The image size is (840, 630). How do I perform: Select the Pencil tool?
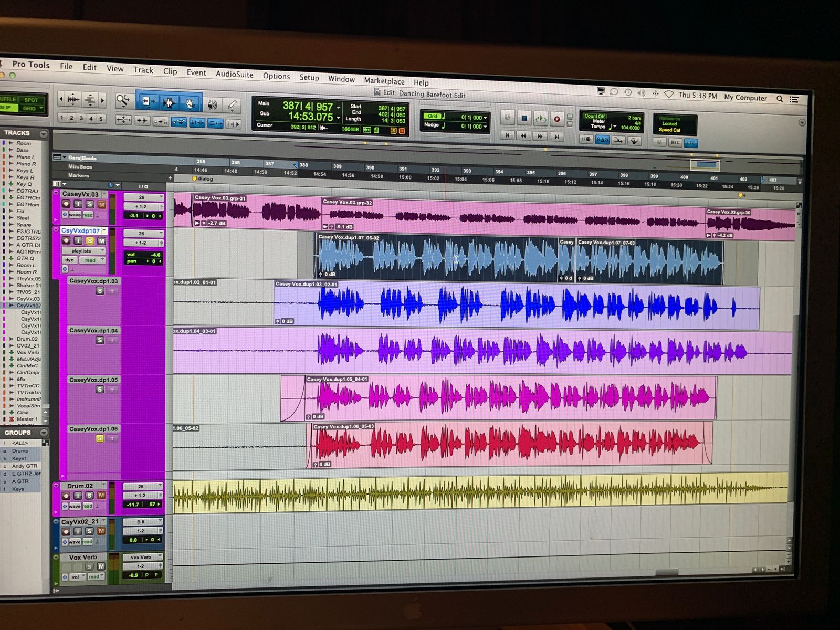tap(232, 105)
